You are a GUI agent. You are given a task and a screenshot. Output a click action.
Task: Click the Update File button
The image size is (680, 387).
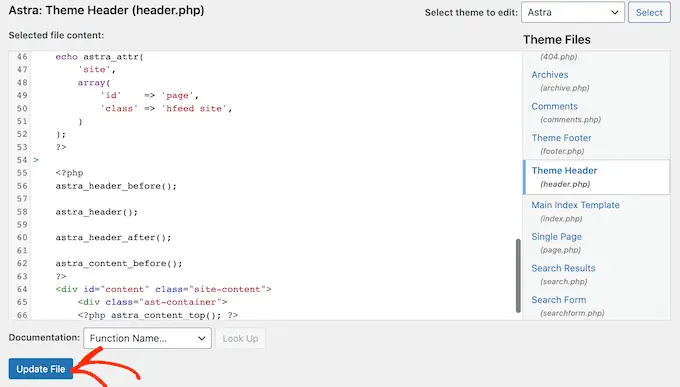(41, 369)
